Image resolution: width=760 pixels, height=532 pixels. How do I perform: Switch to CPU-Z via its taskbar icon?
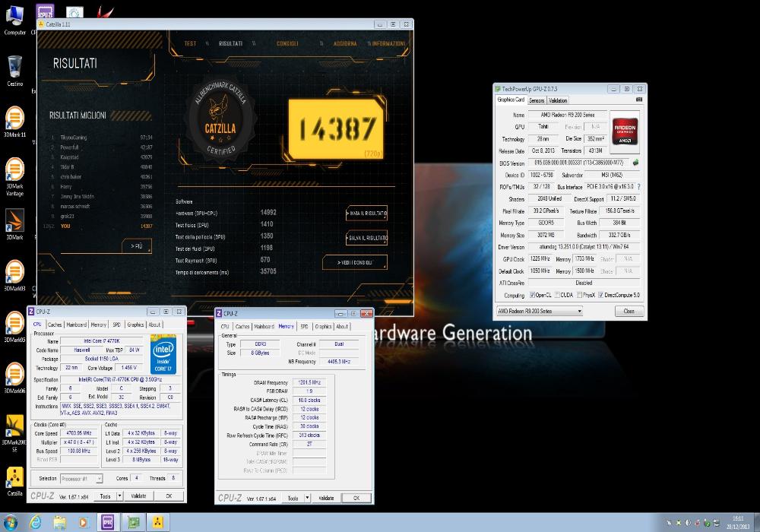tap(108, 522)
